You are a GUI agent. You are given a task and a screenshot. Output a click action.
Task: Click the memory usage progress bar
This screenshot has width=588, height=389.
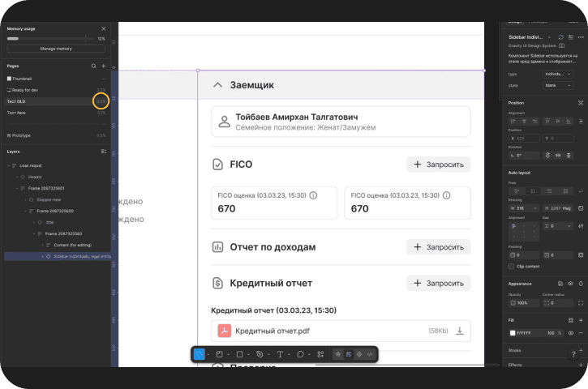(50, 39)
